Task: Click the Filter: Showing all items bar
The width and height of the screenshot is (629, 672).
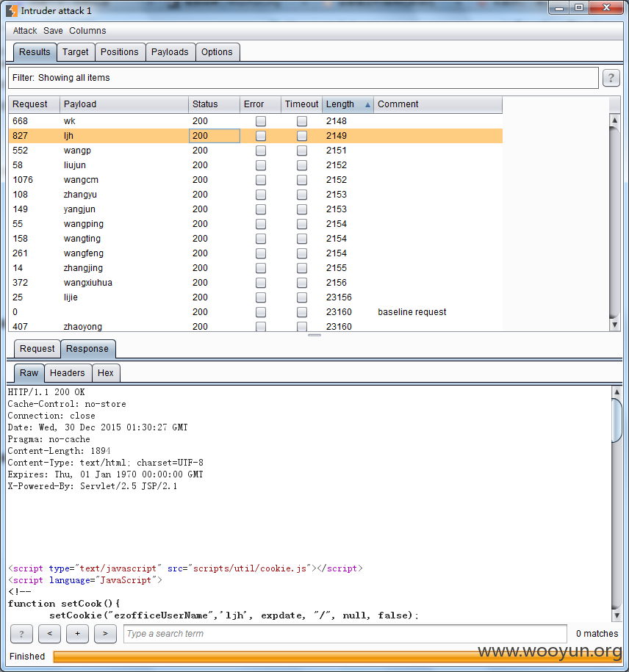Action: pos(303,78)
